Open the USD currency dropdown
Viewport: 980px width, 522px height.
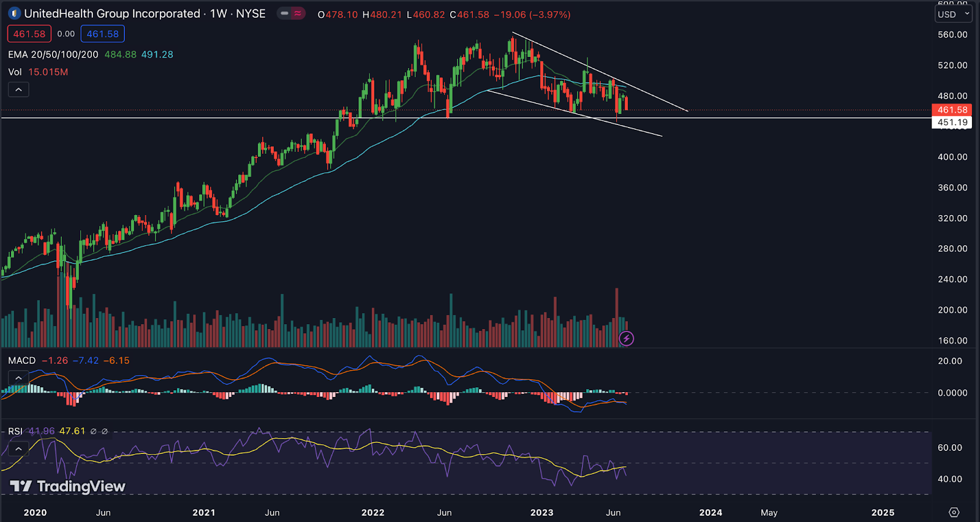pyautogui.click(x=954, y=14)
